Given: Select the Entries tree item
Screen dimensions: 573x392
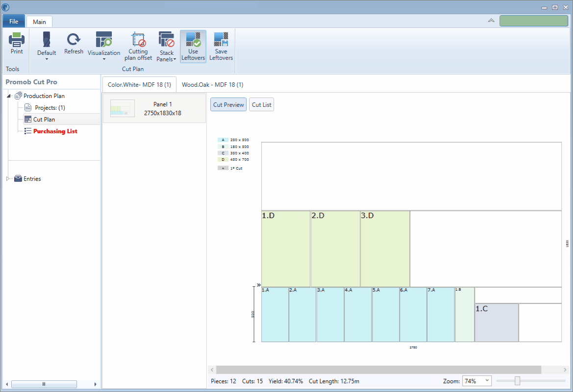Looking at the screenshot, I should point(32,179).
